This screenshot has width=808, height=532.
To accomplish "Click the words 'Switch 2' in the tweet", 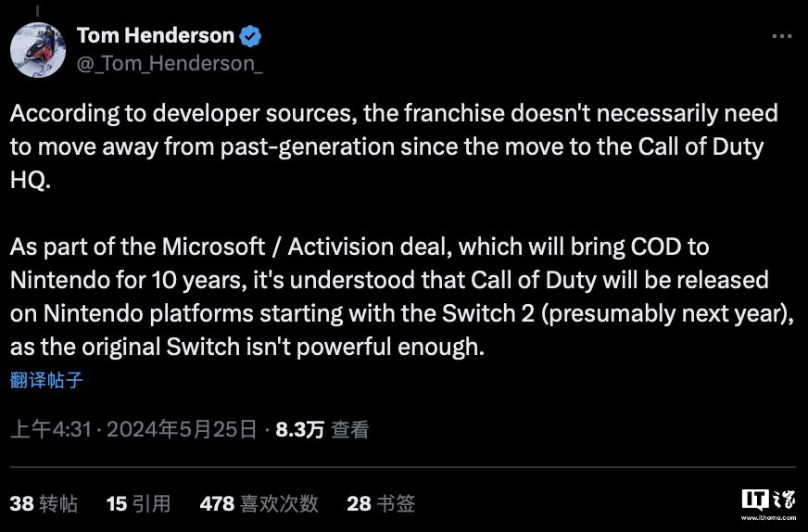I will [x=488, y=313].
